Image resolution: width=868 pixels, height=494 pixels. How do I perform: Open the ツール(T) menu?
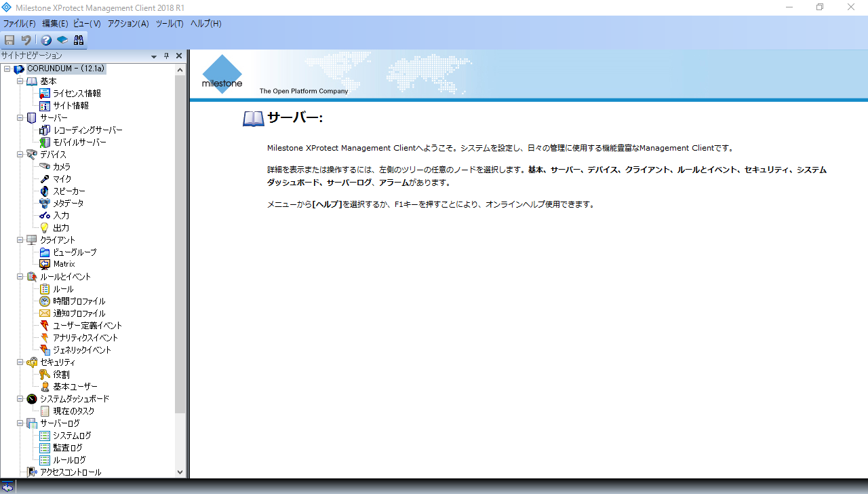170,24
